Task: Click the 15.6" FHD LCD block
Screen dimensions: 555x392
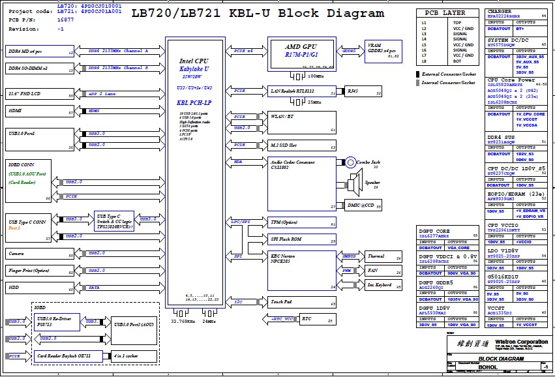Action: click(40, 94)
